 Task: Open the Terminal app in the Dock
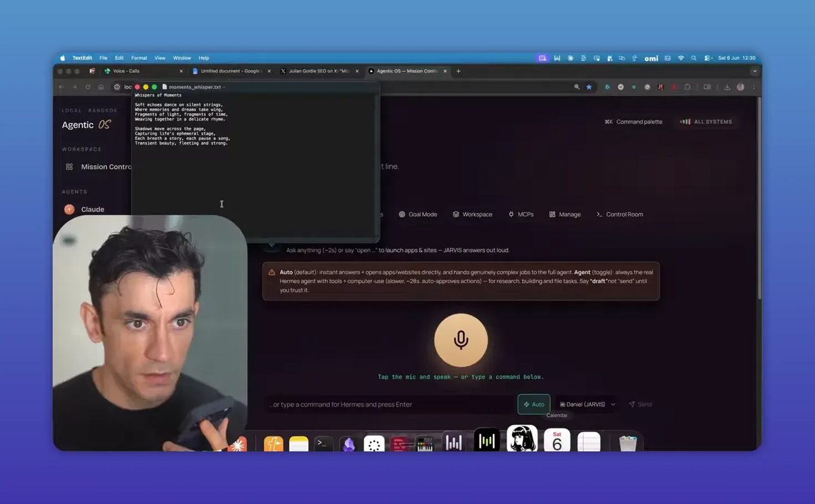point(324,444)
